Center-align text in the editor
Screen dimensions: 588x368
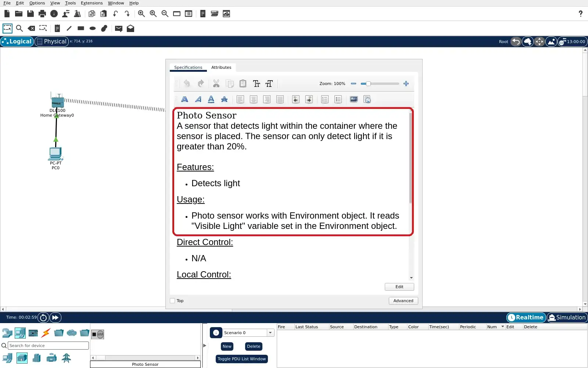pyautogui.click(x=254, y=99)
